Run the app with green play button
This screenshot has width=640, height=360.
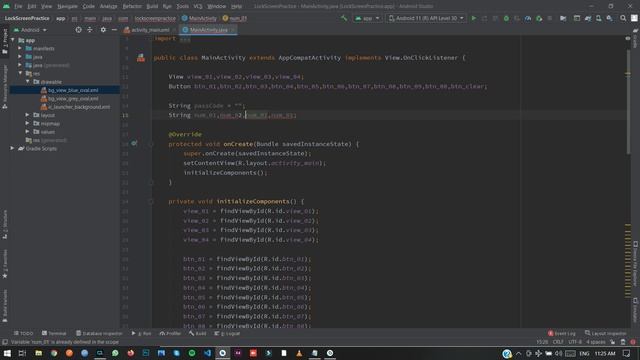[x=473, y=18]
